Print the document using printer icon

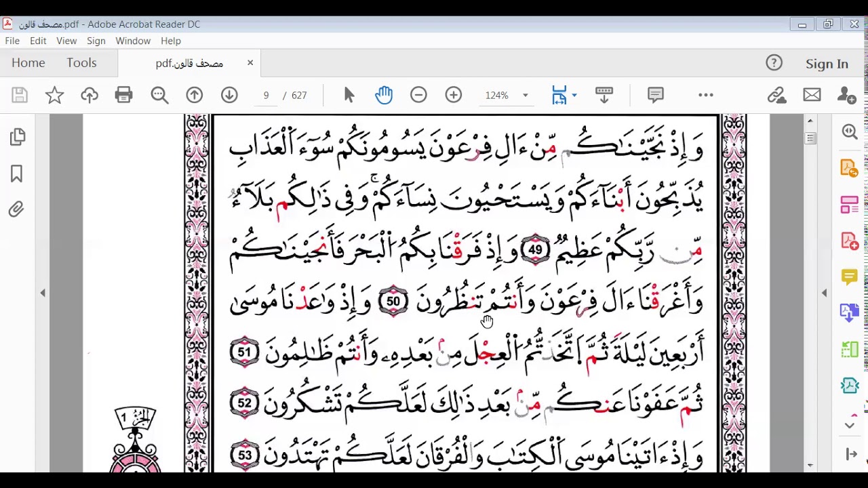[x=124, y=96]
